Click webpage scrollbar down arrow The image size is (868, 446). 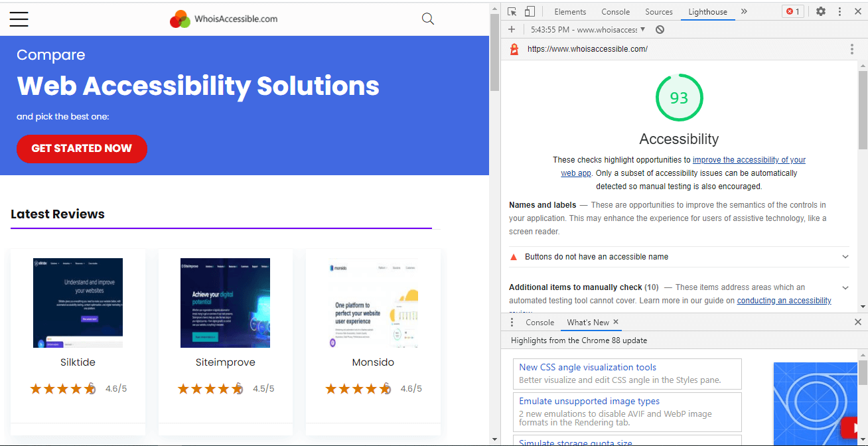click(x=494, y=439)
